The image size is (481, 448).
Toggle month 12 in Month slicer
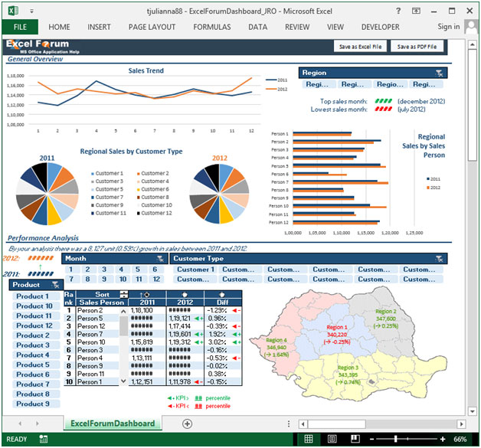[x=156, y=280]
